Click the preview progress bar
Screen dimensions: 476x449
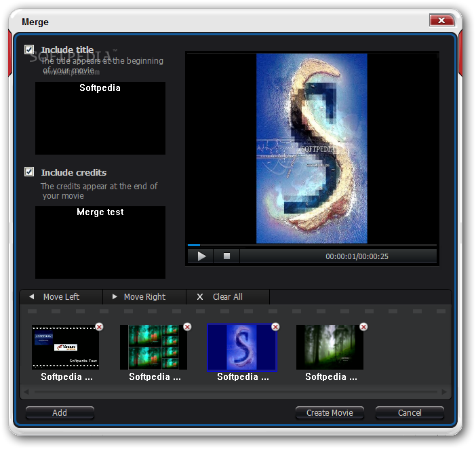312,245
